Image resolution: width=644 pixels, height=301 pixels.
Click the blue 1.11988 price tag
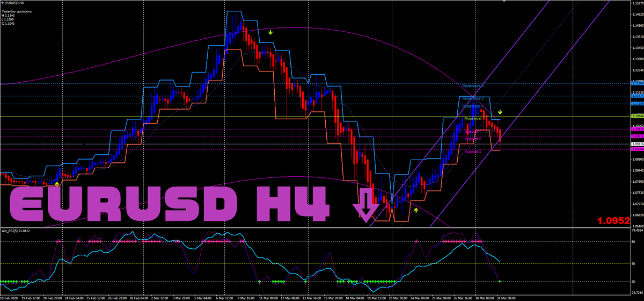tap(638, 84)
